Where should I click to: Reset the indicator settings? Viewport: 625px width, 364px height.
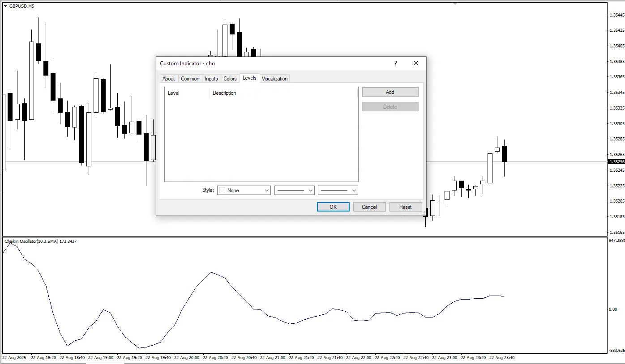pyautogui.click(x=406, y=207)
